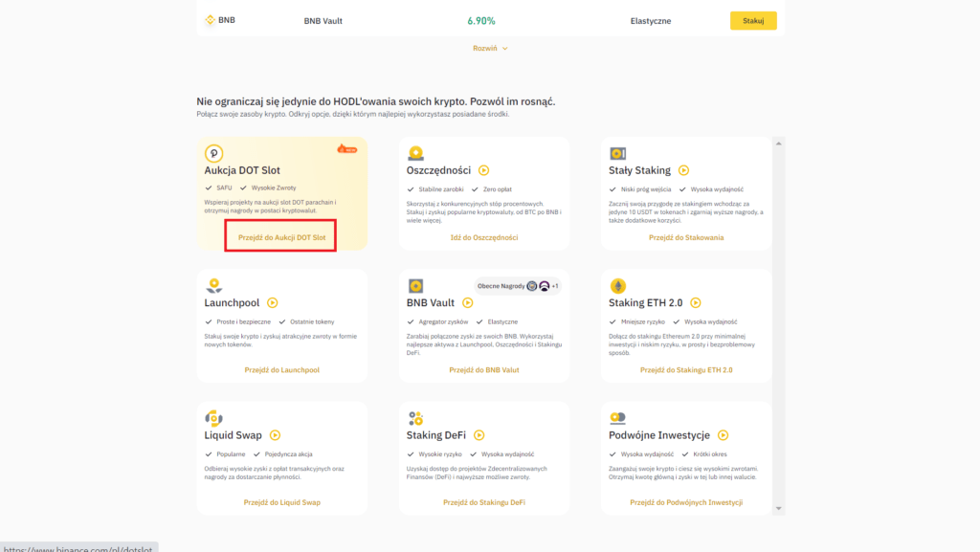Follow the Idź do Oszczędności link
This screenshot has width=980, height=552.
pos(483,237)
